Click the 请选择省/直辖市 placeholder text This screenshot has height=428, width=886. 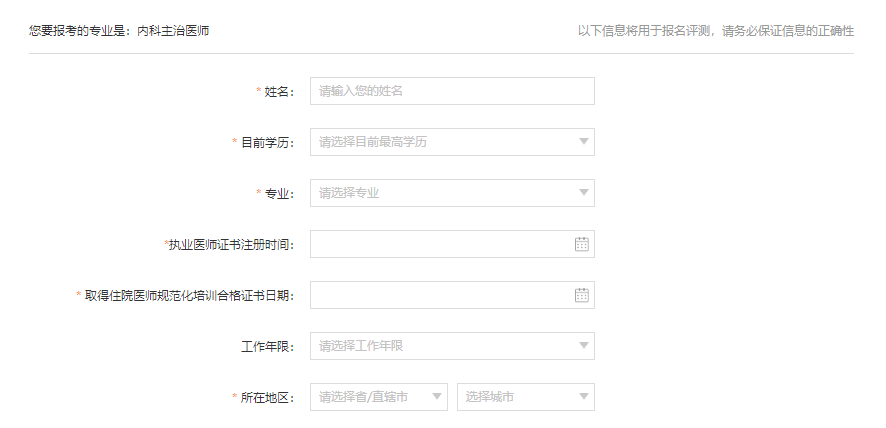coord(363,397)
